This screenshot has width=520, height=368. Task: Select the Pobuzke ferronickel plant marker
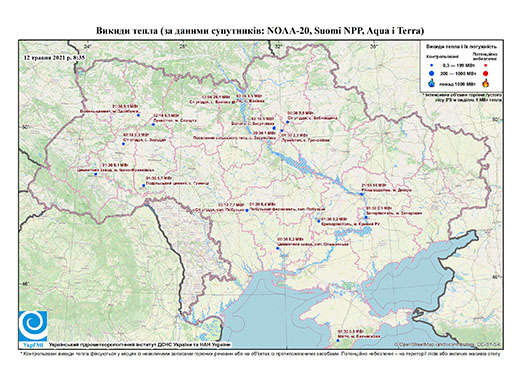(x=247, y=210)
